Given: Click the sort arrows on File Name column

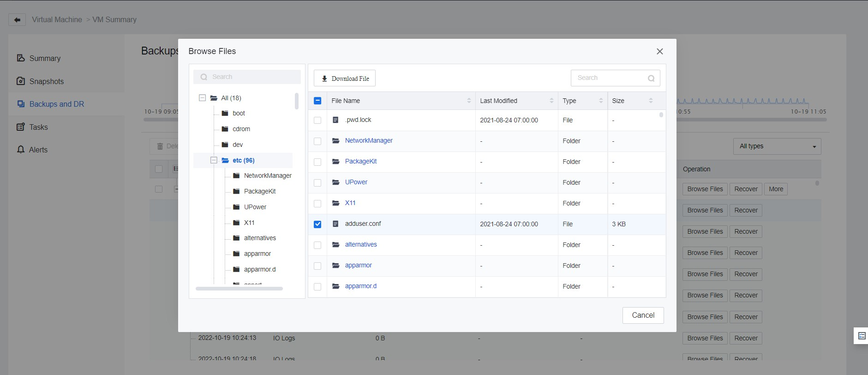Looking at the screenshot, I should click(469, 101).
